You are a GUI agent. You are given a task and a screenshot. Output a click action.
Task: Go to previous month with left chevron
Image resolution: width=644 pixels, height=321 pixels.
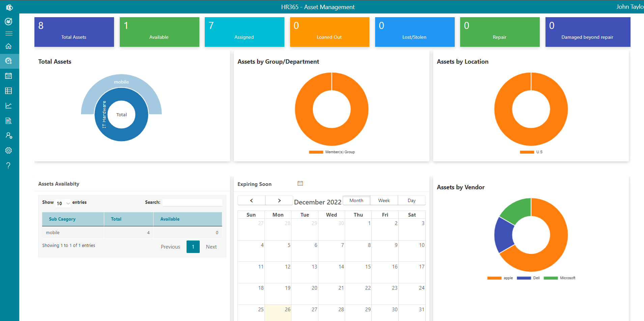pos(251,200)
